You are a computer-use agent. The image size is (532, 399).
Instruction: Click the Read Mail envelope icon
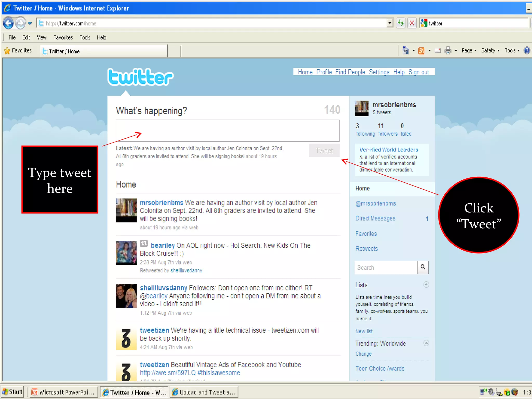pyautogui.click(x=438, y=50)
